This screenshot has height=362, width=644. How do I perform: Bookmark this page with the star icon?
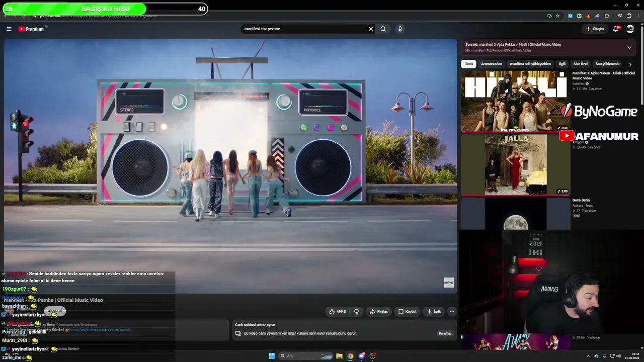pos(557,16)
